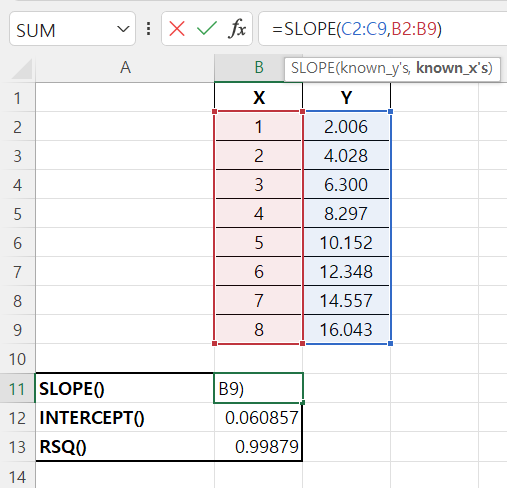This screenshot has width=507, height=488.
Task: Click known_y's in the SLOPE tooltip
Action: (x=375, y=68)
